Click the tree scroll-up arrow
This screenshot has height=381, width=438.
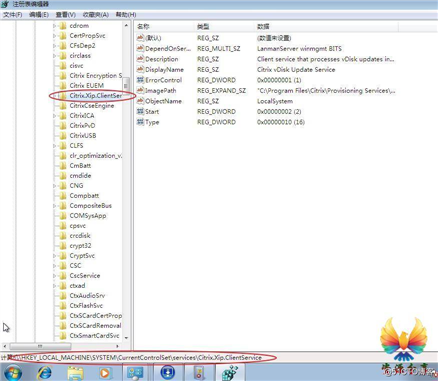(126, 25)
